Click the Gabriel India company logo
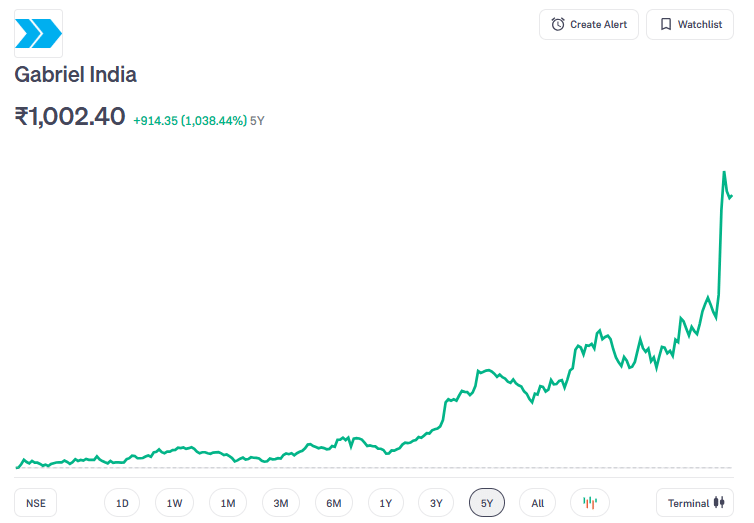754x523 pixels. pos(38,33)
